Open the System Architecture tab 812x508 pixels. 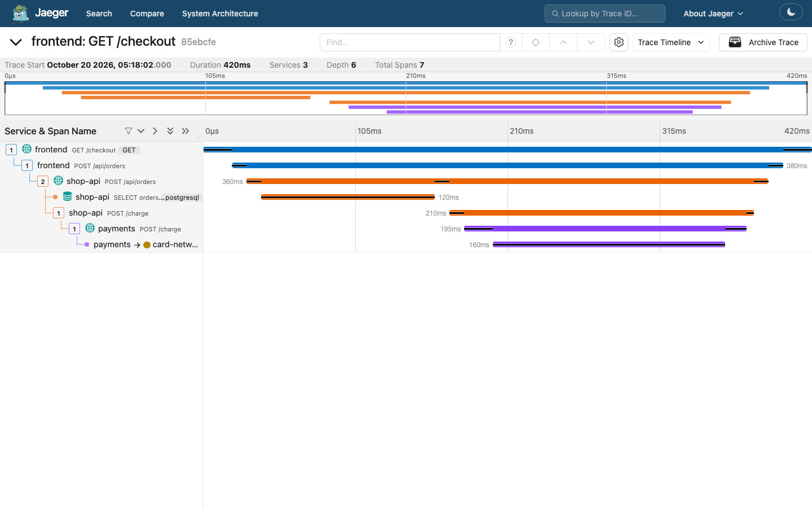pos(220,14)
